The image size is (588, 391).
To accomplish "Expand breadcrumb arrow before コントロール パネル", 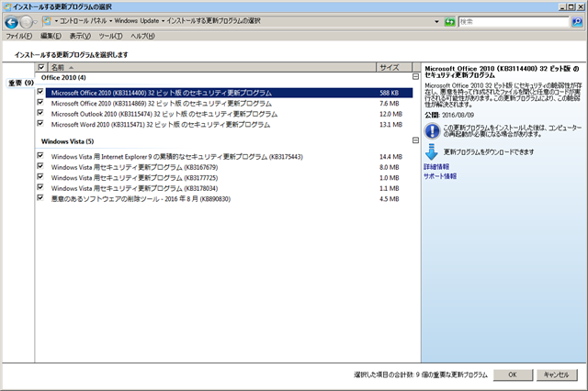I will pos(56,21).
